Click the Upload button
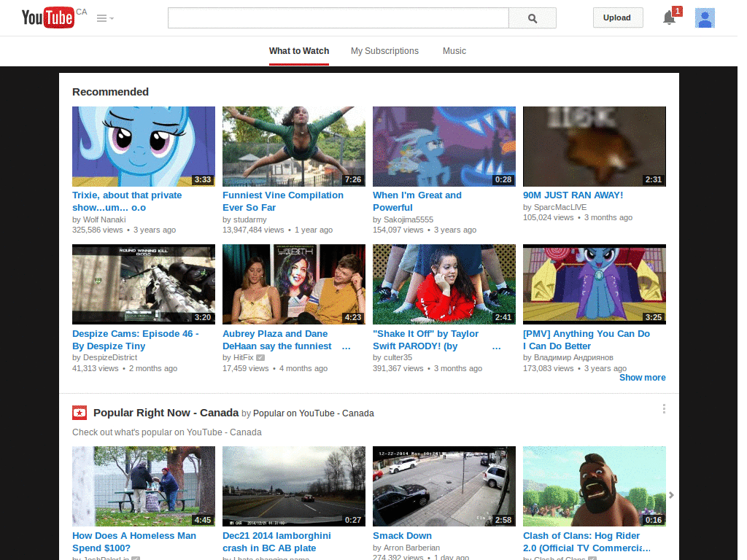 617,17
